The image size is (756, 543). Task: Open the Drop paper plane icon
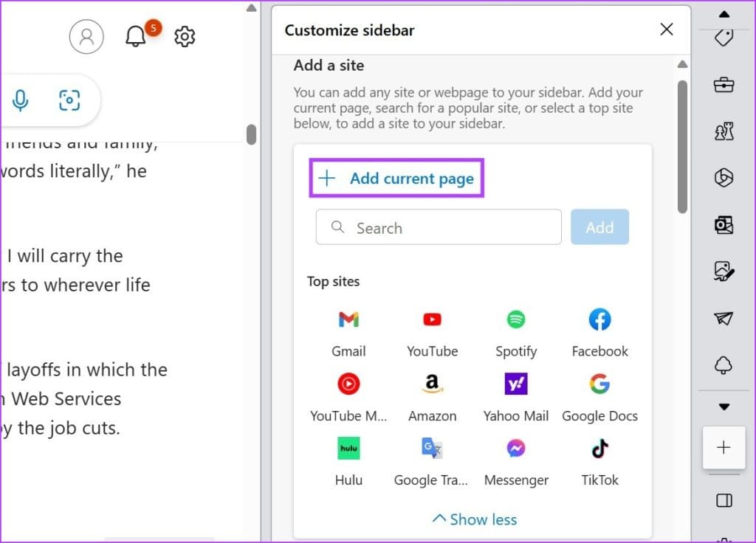click(724, 318)
